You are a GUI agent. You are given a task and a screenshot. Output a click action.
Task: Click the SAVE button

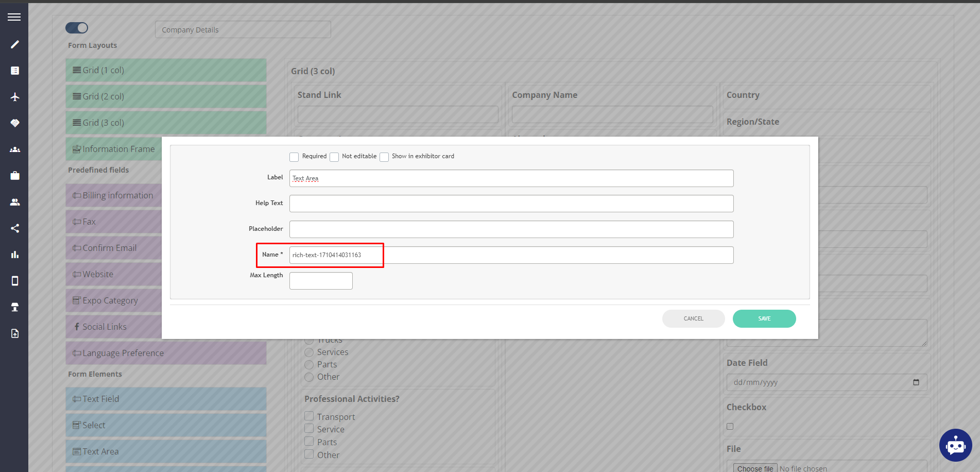tap(764, 318)
